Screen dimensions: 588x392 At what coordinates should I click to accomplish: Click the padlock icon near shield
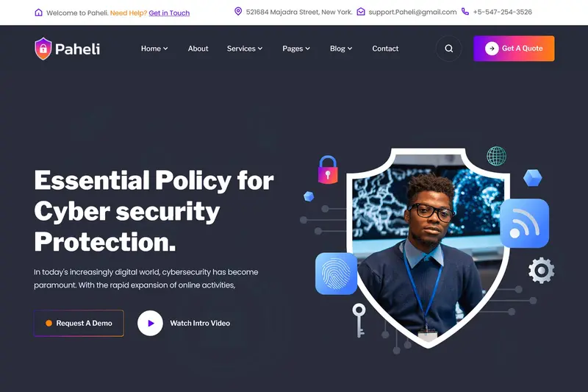tap(328, 170)
